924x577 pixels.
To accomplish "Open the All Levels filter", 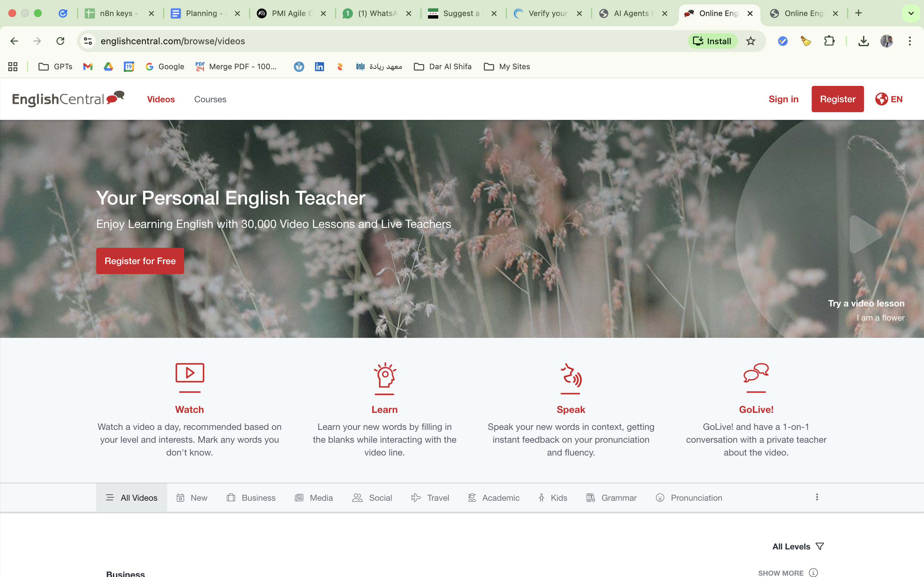I will point(798,546).
